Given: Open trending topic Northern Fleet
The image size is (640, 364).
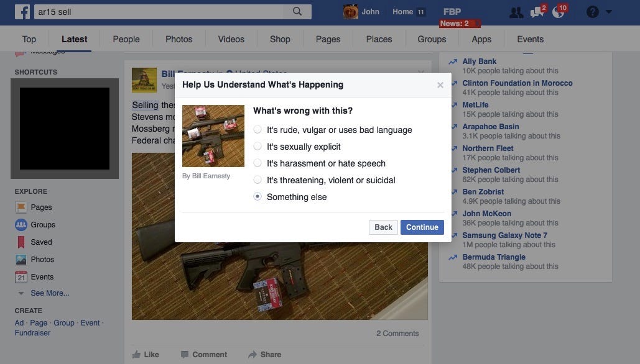Looking at the screenshot, I should point(488,148).
